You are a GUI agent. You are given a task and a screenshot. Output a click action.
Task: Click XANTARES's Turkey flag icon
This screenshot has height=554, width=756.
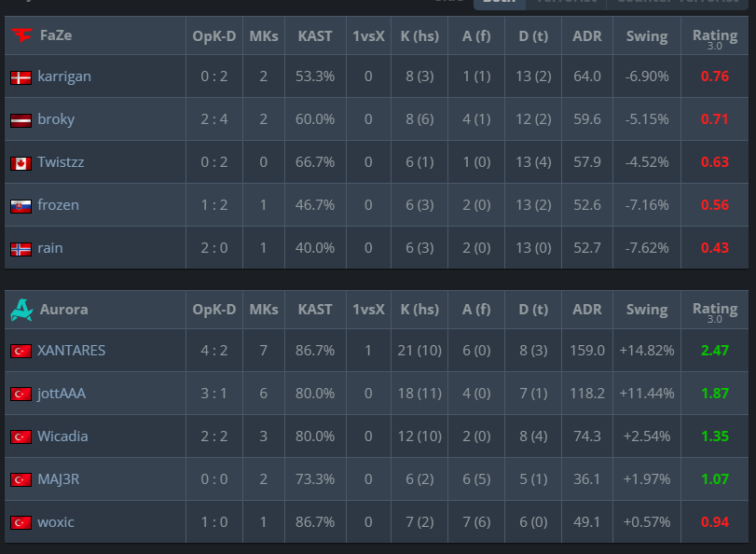point(21,351)
